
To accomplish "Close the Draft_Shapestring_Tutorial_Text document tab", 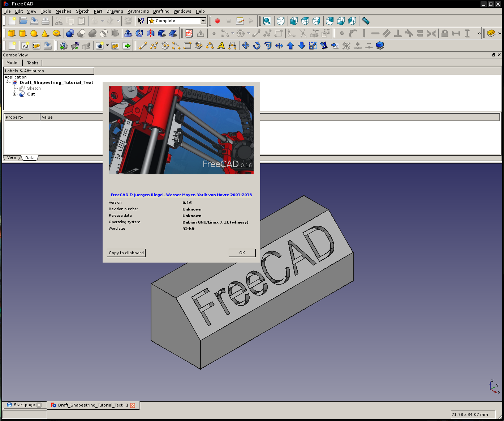I will click(x=133, y=405).
